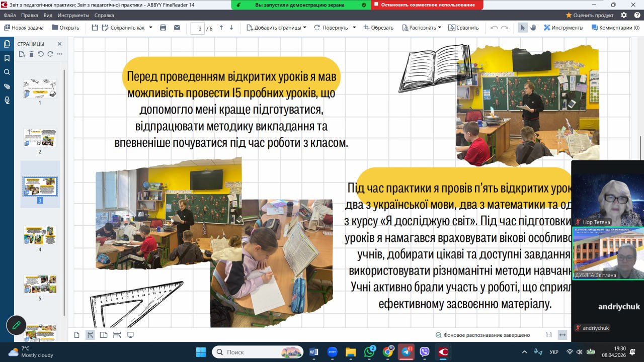The height and width of the screenshot is (362, 644).
Task: Toggle fit-to-width view in status bar
Action: (562, 335)
